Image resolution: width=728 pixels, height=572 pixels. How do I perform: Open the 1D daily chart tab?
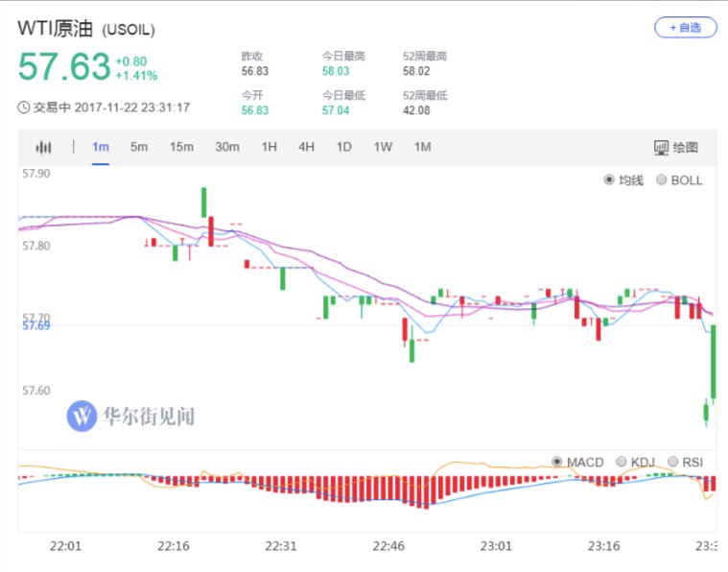344,147
